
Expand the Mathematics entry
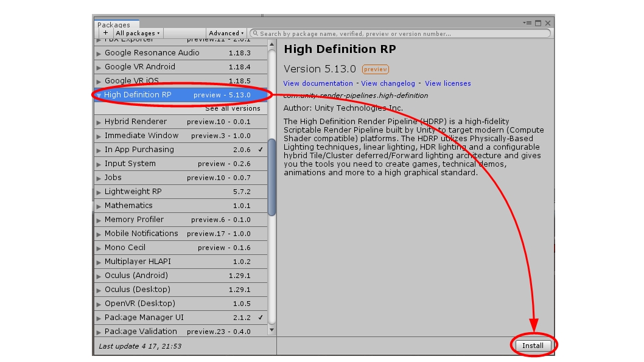pyautogui.click(x=99, y=206)
